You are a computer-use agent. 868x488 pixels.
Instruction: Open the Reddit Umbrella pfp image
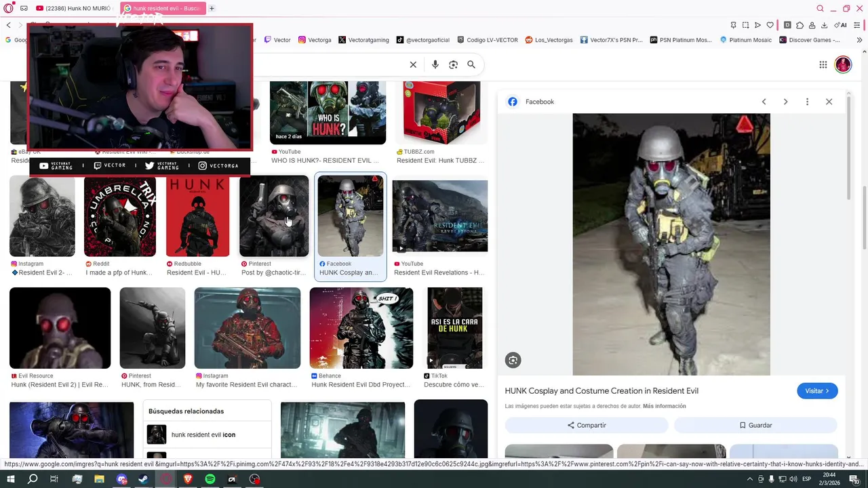pos(120,216)
